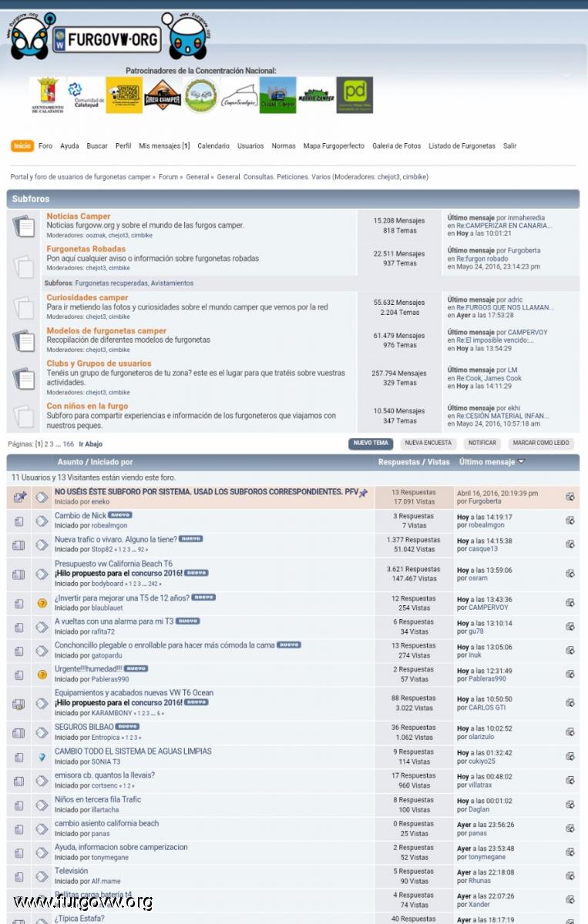Open the Galeria de Fotos menu item
This screenshot has height=924, width=588.
[x=397, y=146]
